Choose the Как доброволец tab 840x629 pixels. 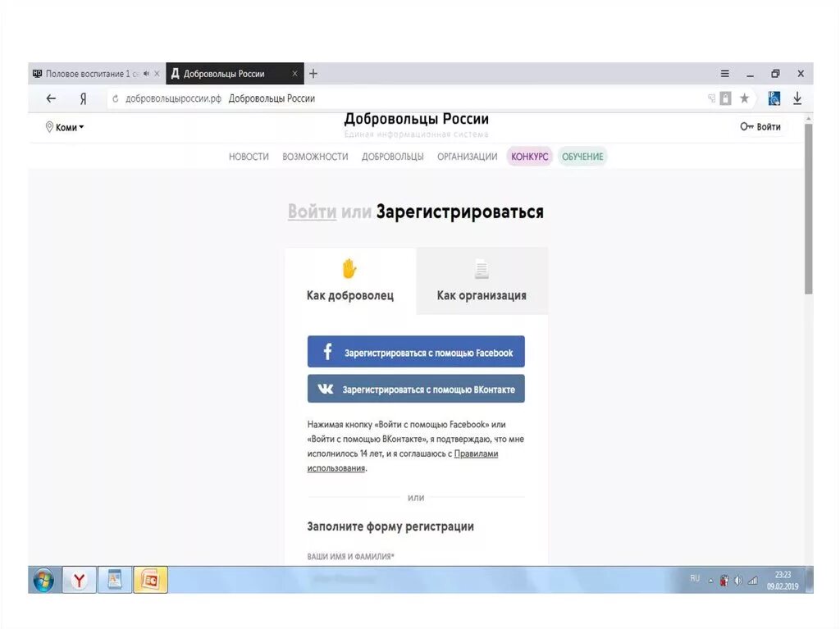coord(350,280)
